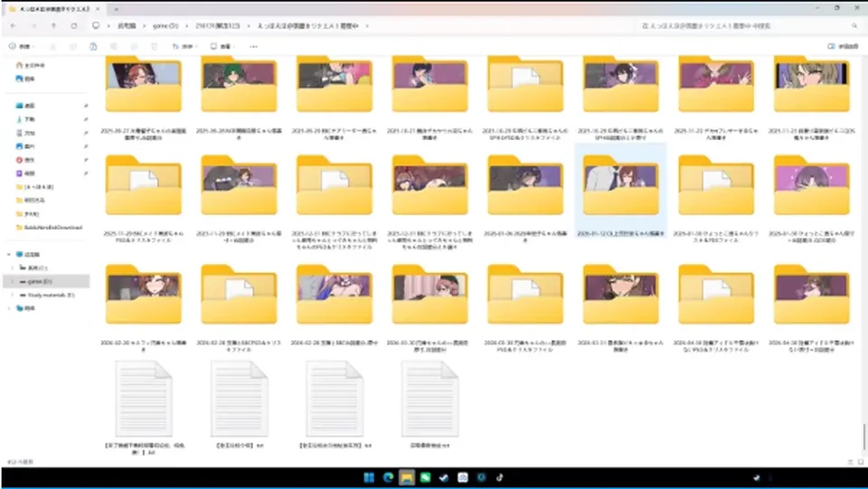This screenshot has height=489, width=868.
Task: Select Study materials (E:) in the tree
Action: 51,295
